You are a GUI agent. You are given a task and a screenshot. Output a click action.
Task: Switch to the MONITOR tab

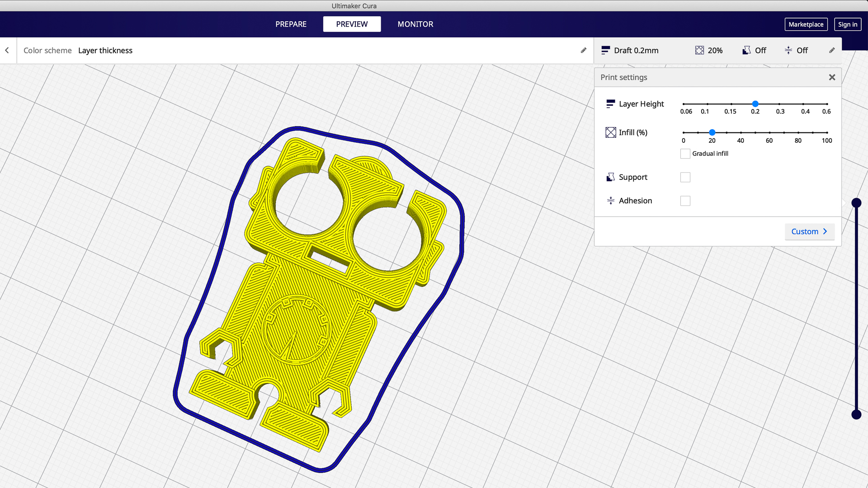click(x=415, y=24)
